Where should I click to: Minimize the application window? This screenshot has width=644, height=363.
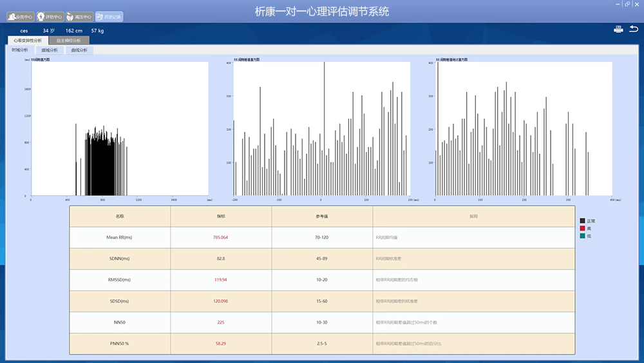(x=619, y=4)
